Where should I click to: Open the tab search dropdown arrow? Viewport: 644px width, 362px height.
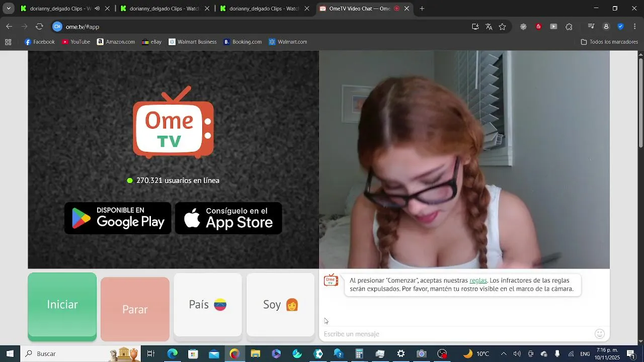tap(8, 9)
